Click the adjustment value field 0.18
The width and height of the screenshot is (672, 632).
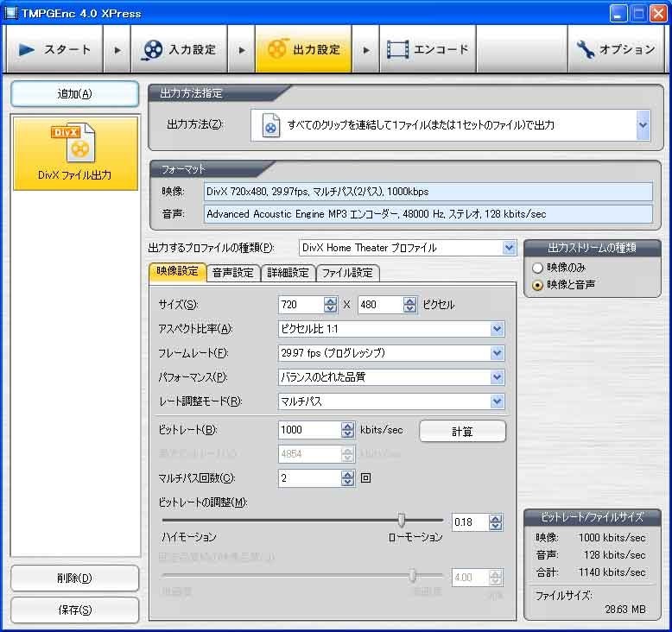pyautogui.click(x=470, y=522)
